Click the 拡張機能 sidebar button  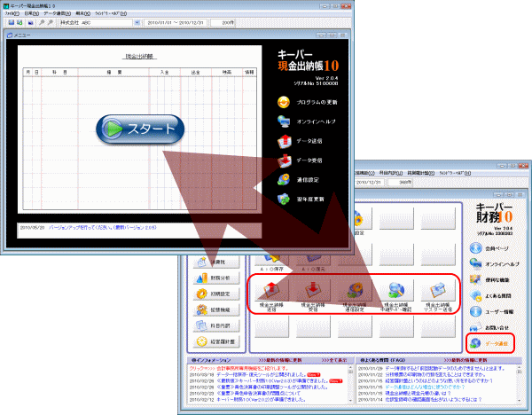(x=216, y=309)
